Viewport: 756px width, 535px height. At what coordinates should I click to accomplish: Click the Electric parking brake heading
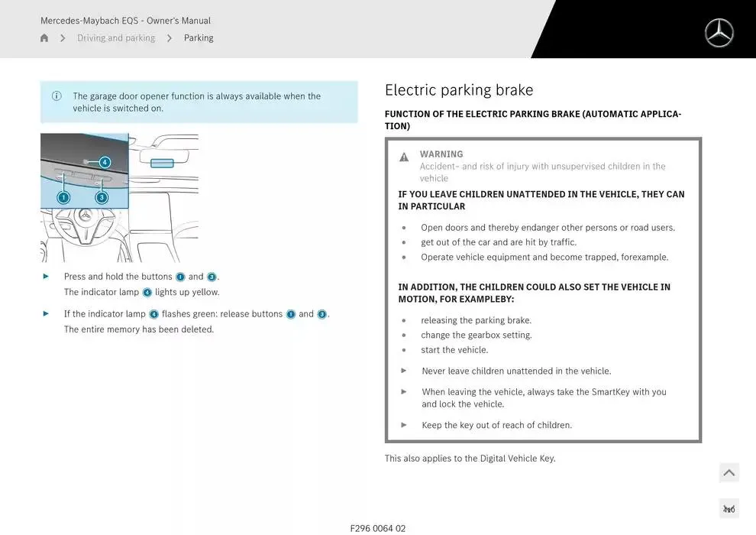click(459, 90)
